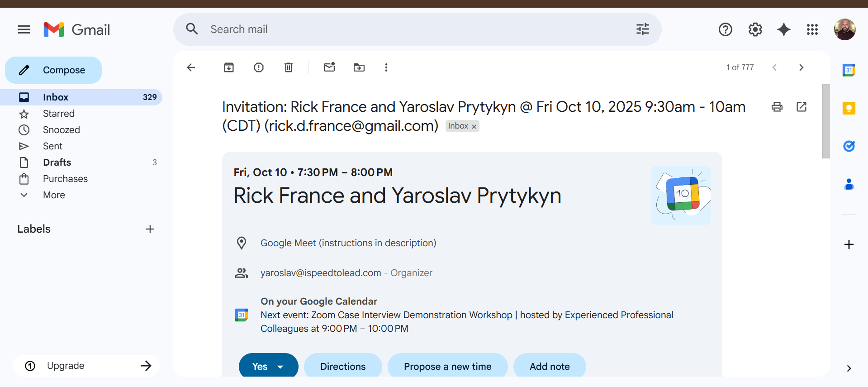868x387 pixels.
Task: Click the Compose button
Action: [x=53, y=70]
